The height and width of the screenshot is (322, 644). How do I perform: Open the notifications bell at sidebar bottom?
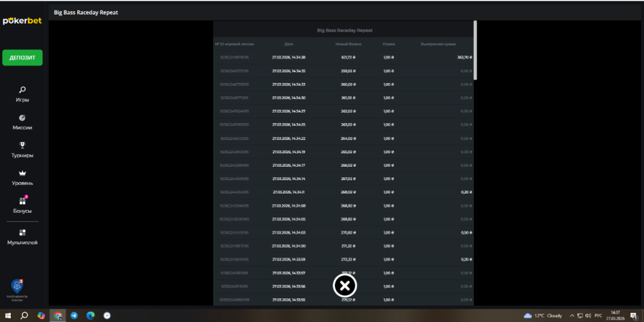[17, 285]
